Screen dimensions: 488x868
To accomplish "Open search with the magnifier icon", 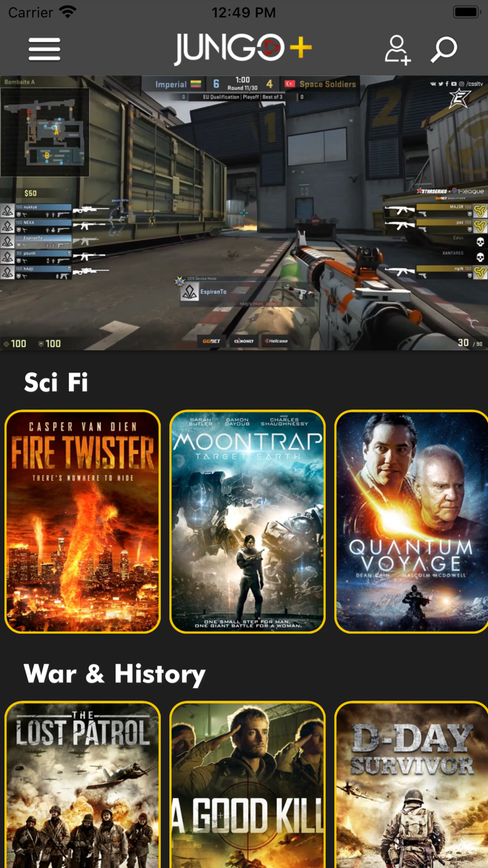I will pos(444,50).
